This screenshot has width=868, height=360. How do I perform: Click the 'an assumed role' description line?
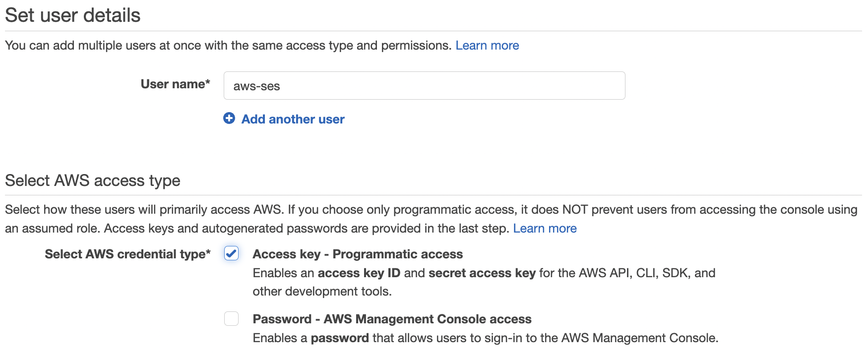(x=257, y=228)
